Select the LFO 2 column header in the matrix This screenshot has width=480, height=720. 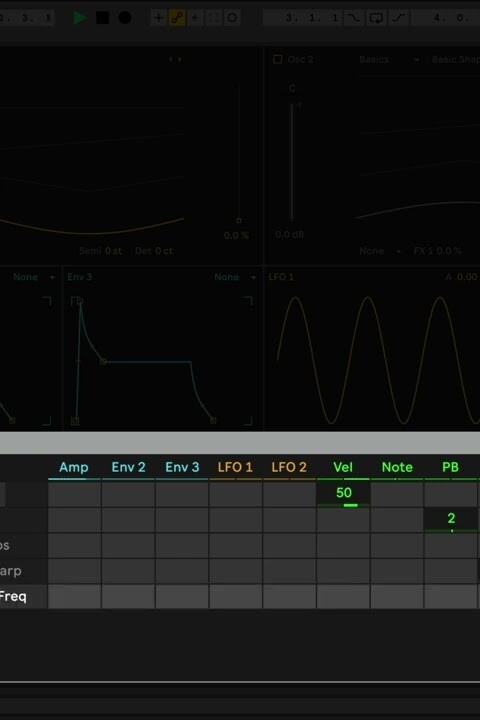click(x=289, y=467)
